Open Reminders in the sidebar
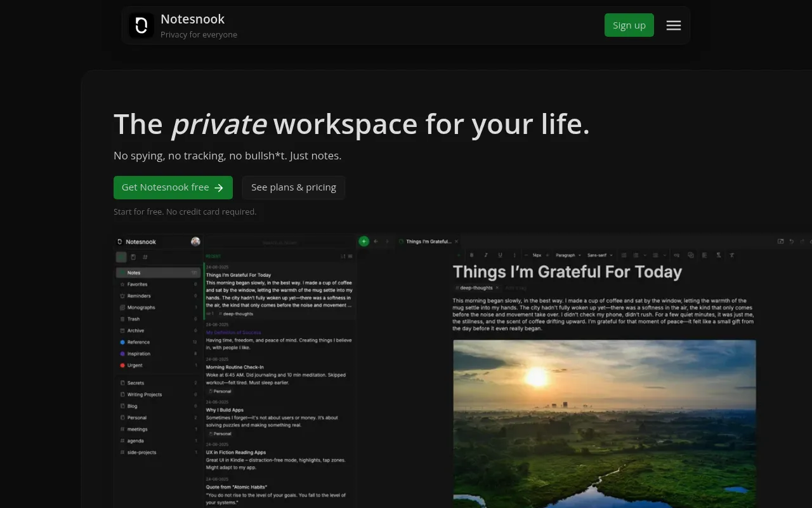 (159, 296)
